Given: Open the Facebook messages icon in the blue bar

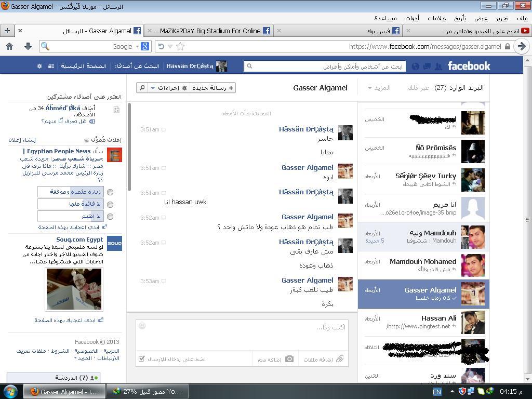Looking at the screenshot, I should point(427,66).
